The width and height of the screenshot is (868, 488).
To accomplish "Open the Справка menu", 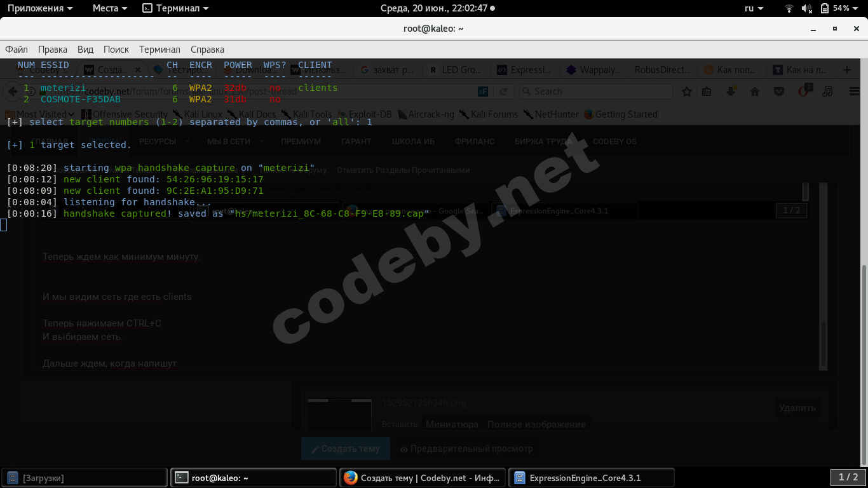I will tap(207, 49).
